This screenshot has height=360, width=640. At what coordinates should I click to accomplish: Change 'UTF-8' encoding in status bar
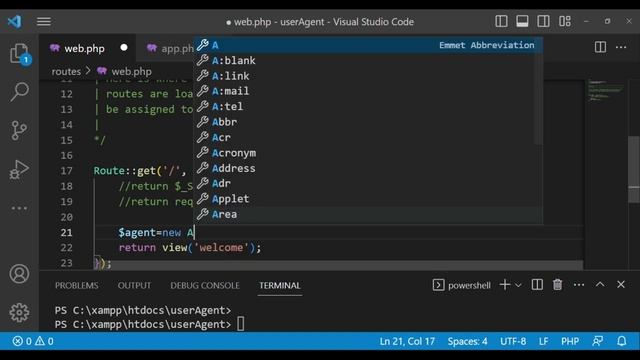point(513,341)
